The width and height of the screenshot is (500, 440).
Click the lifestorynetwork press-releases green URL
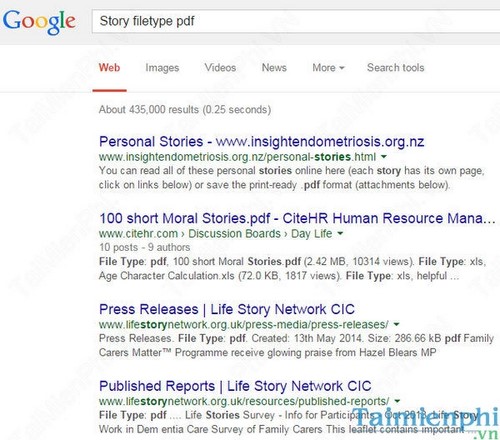(x=244, y=324)
